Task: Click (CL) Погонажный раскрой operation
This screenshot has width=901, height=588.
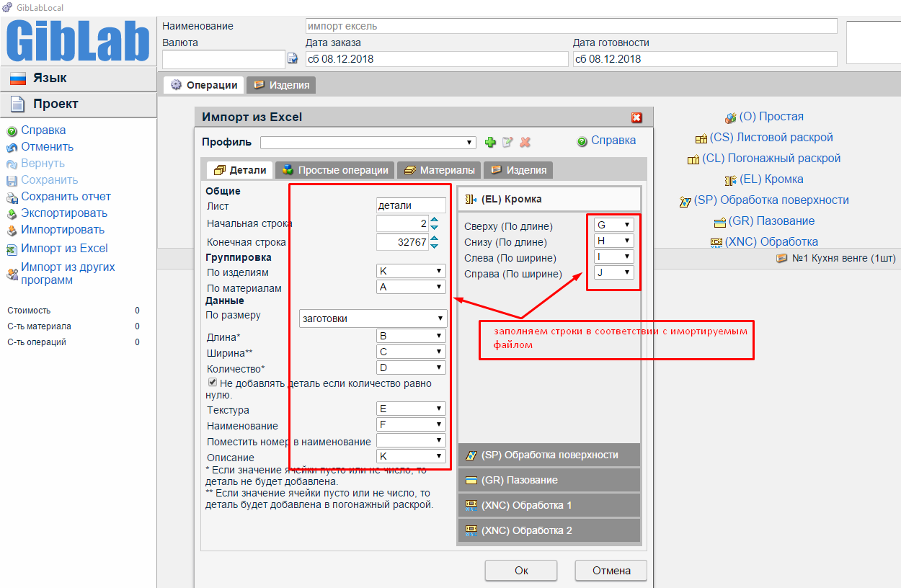Action: click(x=771, y=159)
